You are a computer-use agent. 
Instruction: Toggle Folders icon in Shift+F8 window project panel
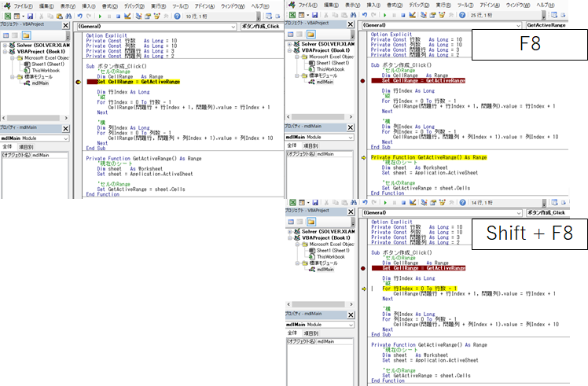pos(311,222)
